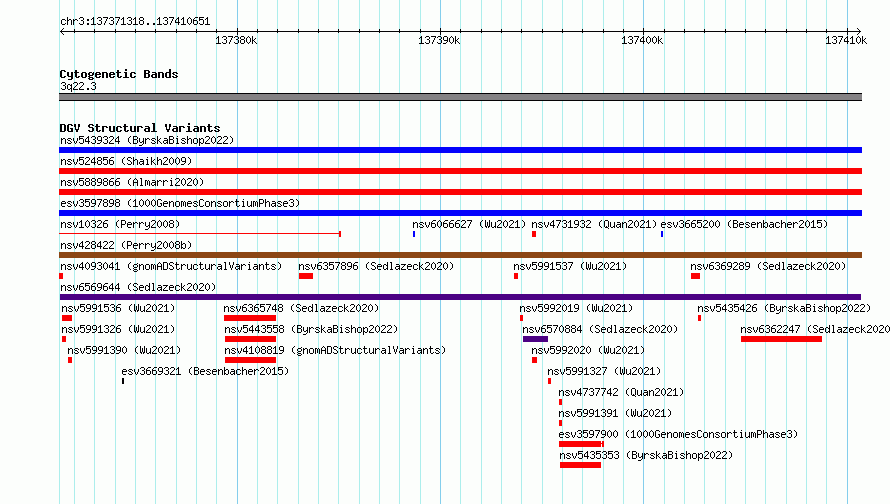Click the purple nsv6569644 variant bar

coord(460,297)
